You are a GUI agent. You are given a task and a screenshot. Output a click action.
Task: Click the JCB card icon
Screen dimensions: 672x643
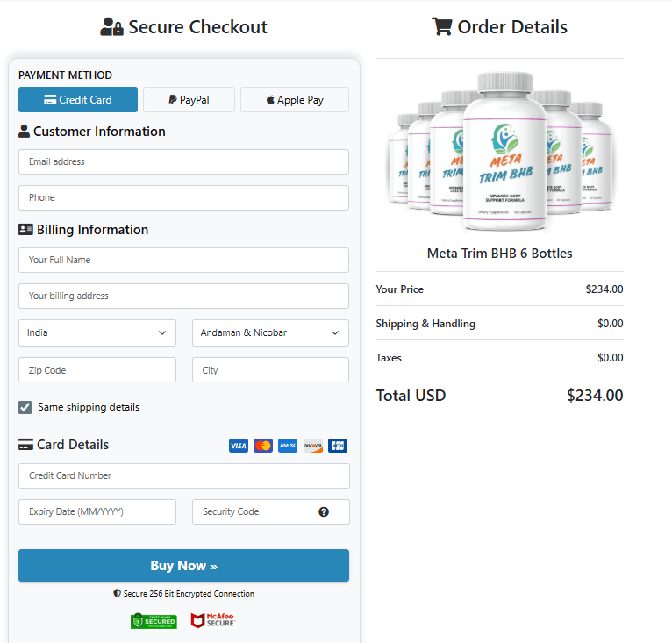(338, 446)
